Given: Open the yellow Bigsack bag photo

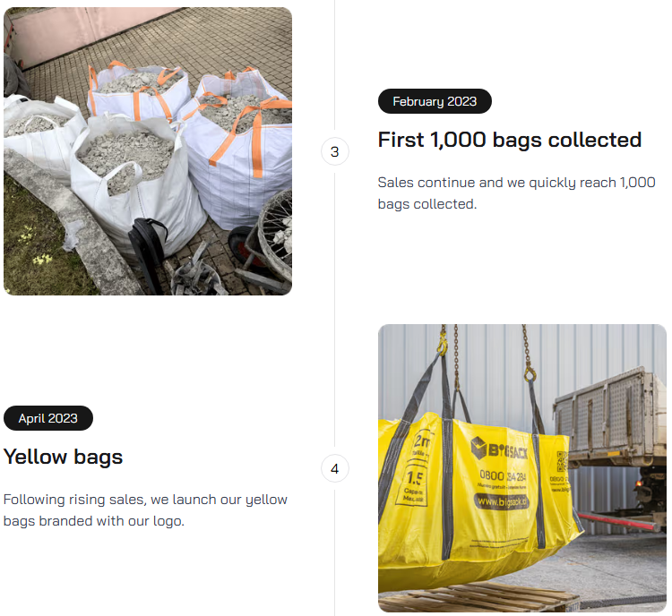Looking at the screenshot, I should [x=522, y=468].
